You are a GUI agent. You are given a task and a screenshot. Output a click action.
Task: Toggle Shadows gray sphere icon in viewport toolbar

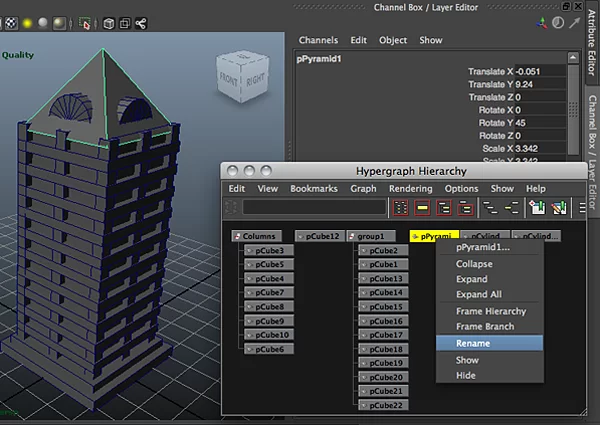[x=43, y=23]
